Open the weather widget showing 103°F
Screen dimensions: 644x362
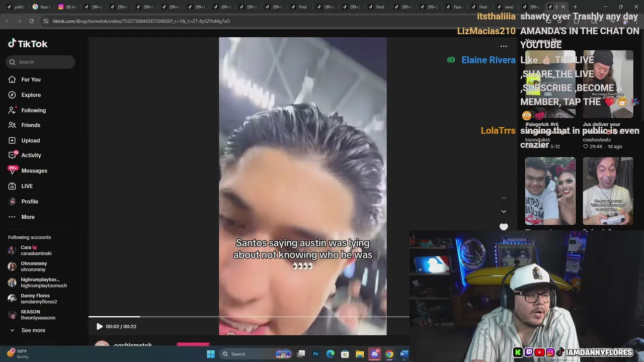[x=18, y=354]
